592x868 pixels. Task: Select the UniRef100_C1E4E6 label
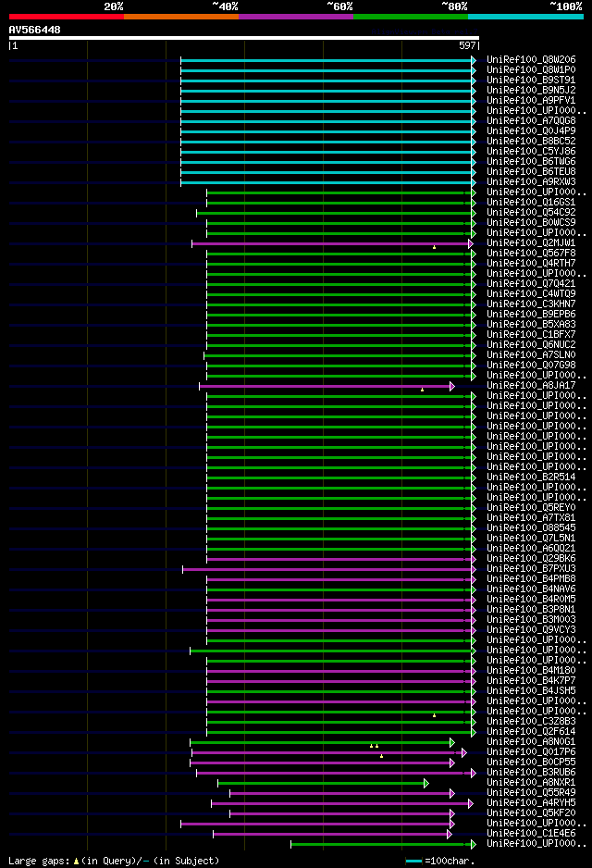click(531, 833)
